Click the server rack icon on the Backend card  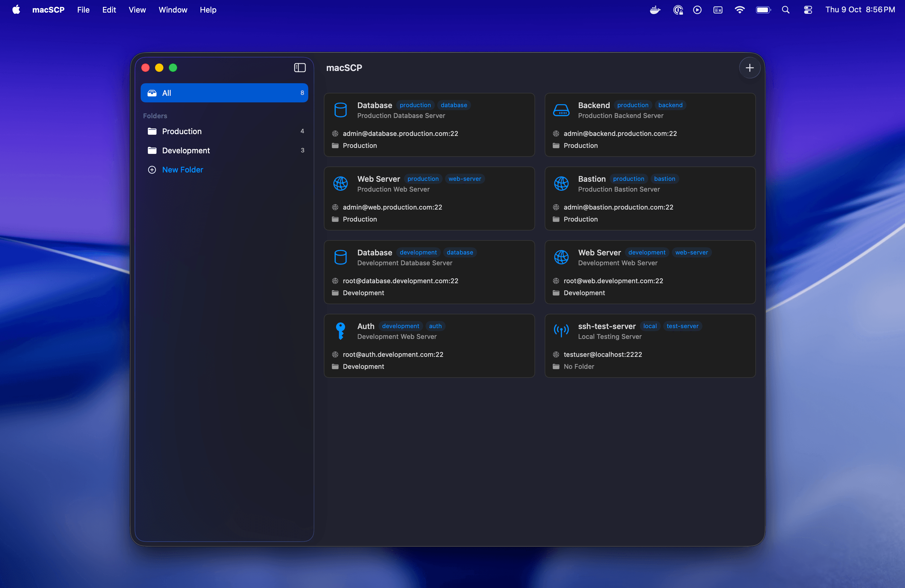pos(561,110)
